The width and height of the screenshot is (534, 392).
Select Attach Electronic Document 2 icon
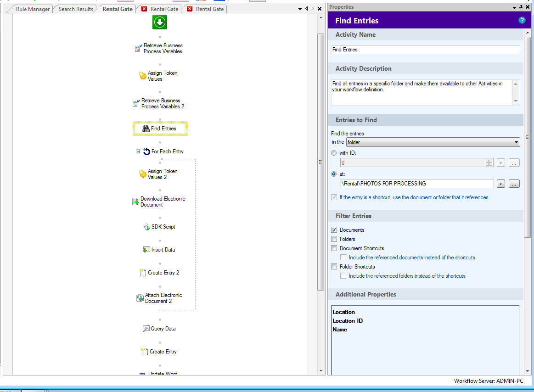(x=140, y=298)
